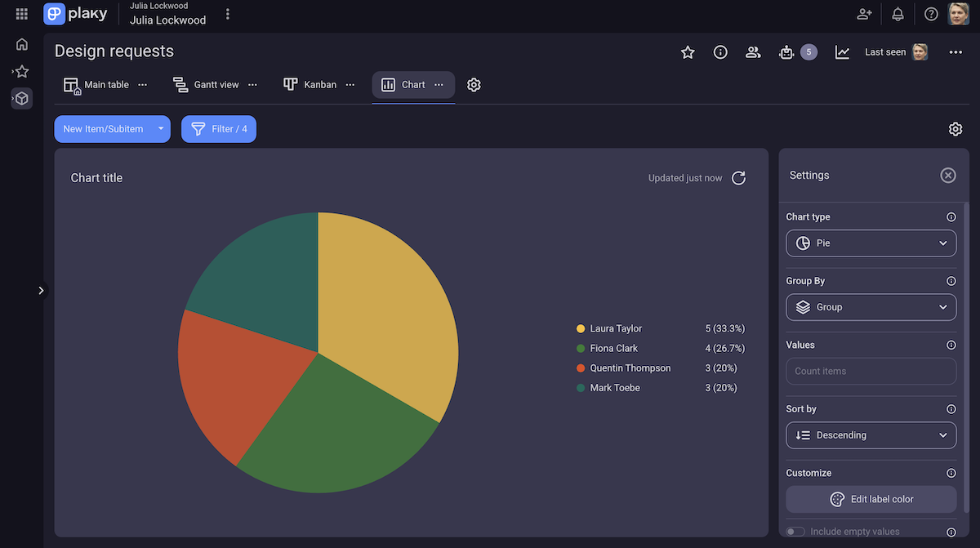Switch to the Kanban view tab
Screen dimensions: 980x548
coord(310,84)
